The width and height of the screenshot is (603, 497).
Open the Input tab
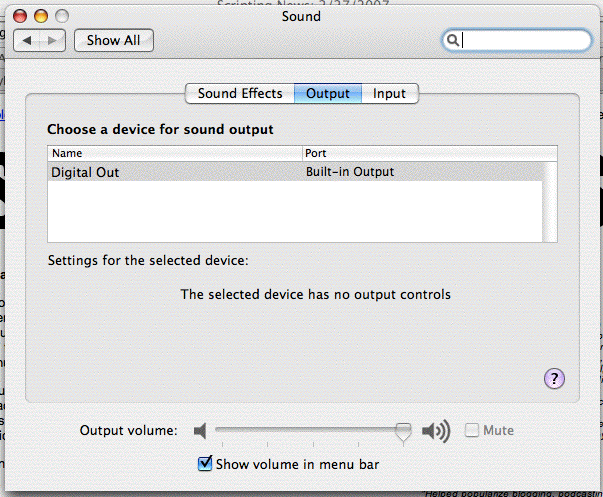[x=389, y=94]
